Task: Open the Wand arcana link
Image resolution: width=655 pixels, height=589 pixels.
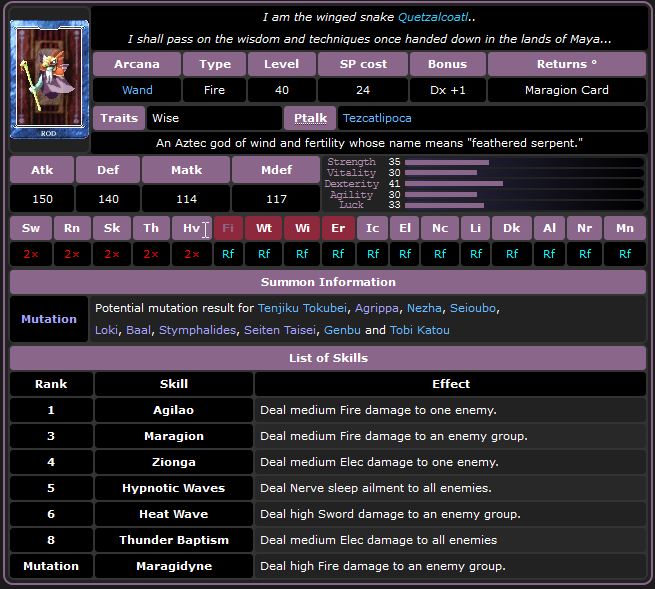Action: coord(137,90)
